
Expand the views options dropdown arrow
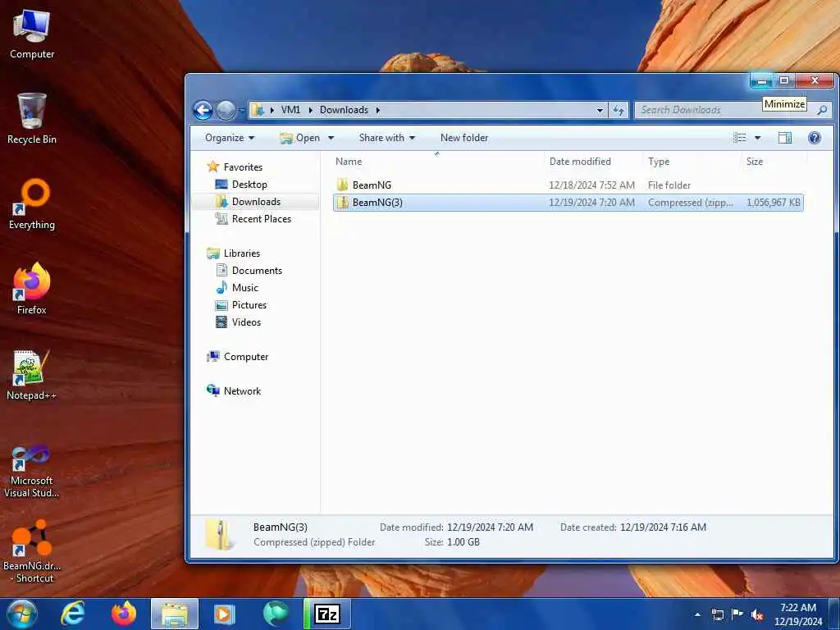click(x=757, y=138)
